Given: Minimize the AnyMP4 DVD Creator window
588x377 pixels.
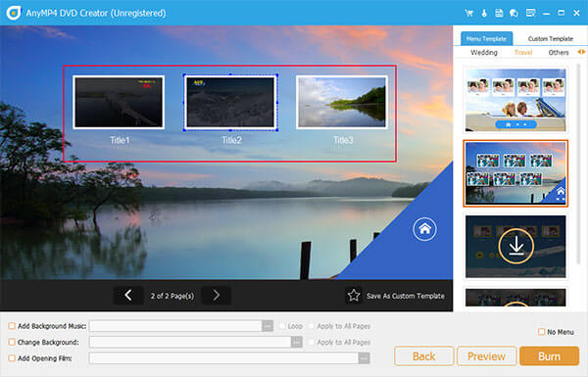Looking at the screenshot, I should click(x=547, y=14).
